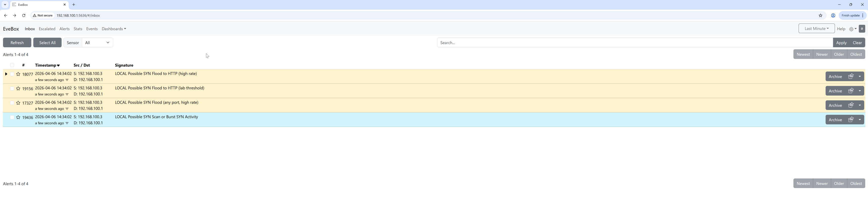The height and width of the screenshot is (204, 868).
Task: Click filter icon beside timestamp of alert 18077
Action: pos(67,80)
